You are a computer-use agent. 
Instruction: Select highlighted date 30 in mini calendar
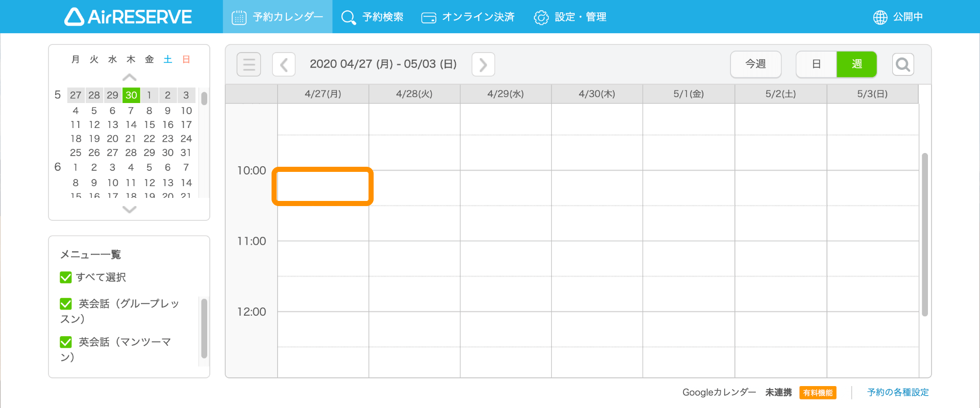(131, 95)
